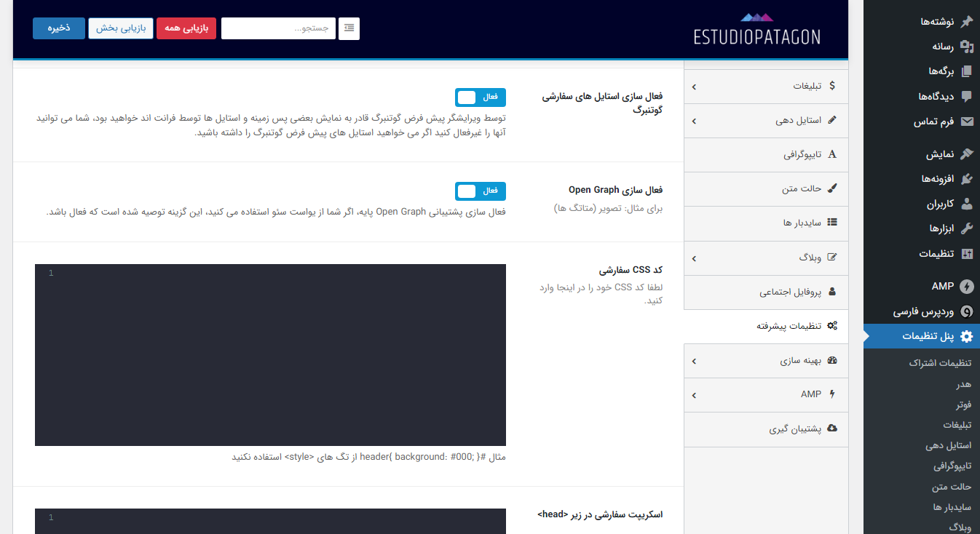980x534 pixels.
Task: Expand the وبلاگ section chevron
Action: click(693, 258)
